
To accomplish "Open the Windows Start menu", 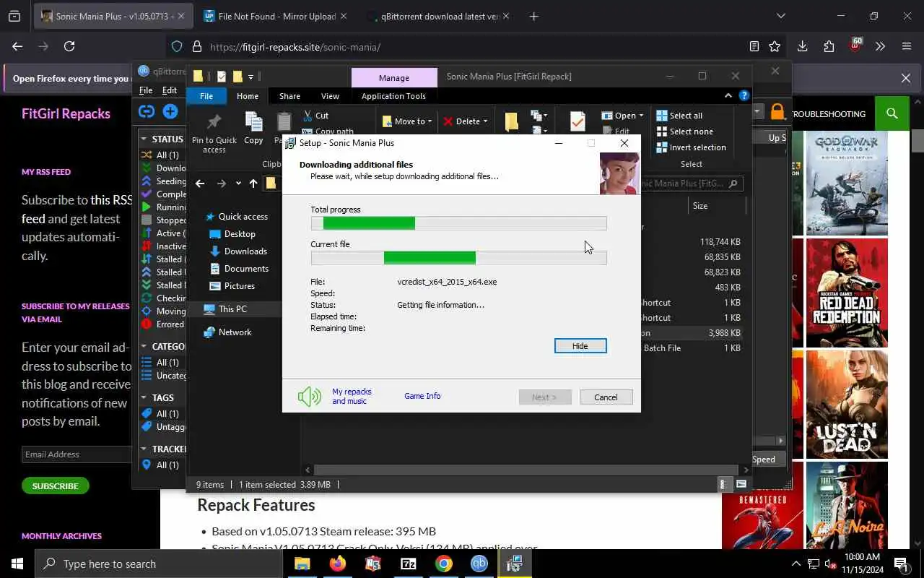I will [17, 564].
